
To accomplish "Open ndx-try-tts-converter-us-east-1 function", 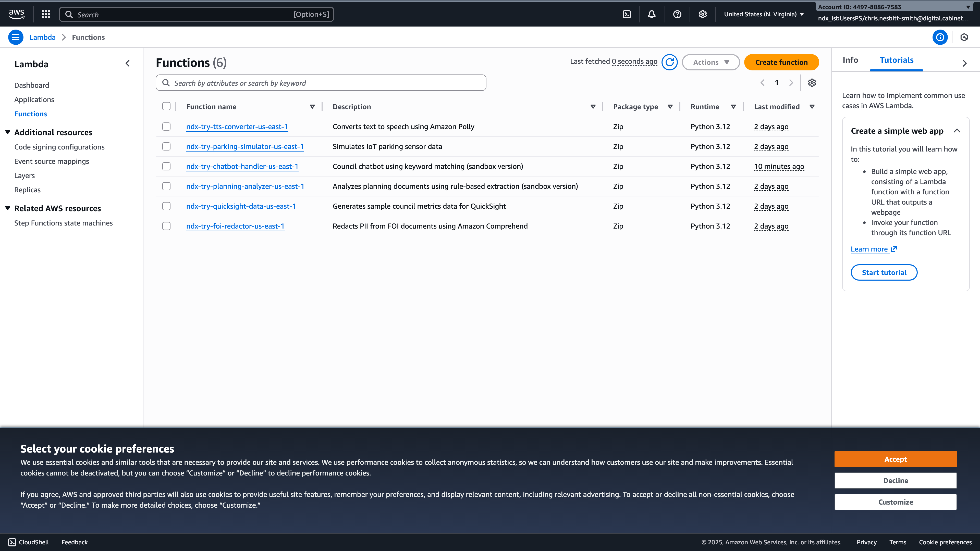I will 237,127.
